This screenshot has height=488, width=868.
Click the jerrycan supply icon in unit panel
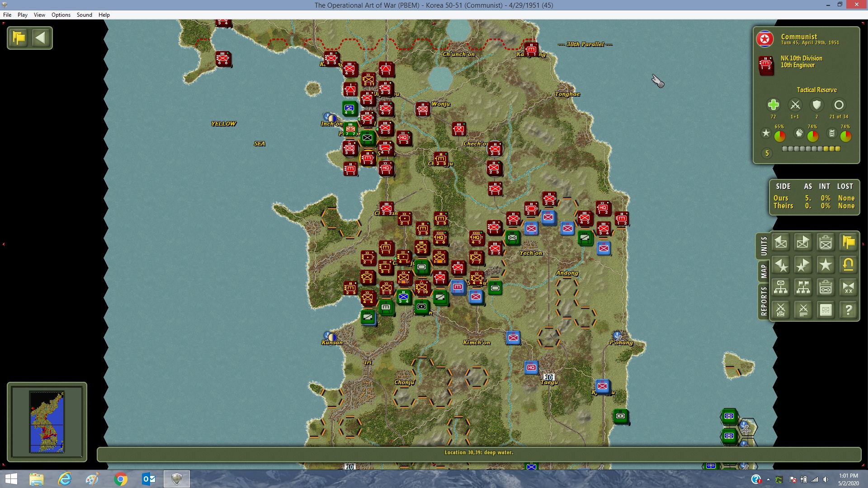point(832,133)
